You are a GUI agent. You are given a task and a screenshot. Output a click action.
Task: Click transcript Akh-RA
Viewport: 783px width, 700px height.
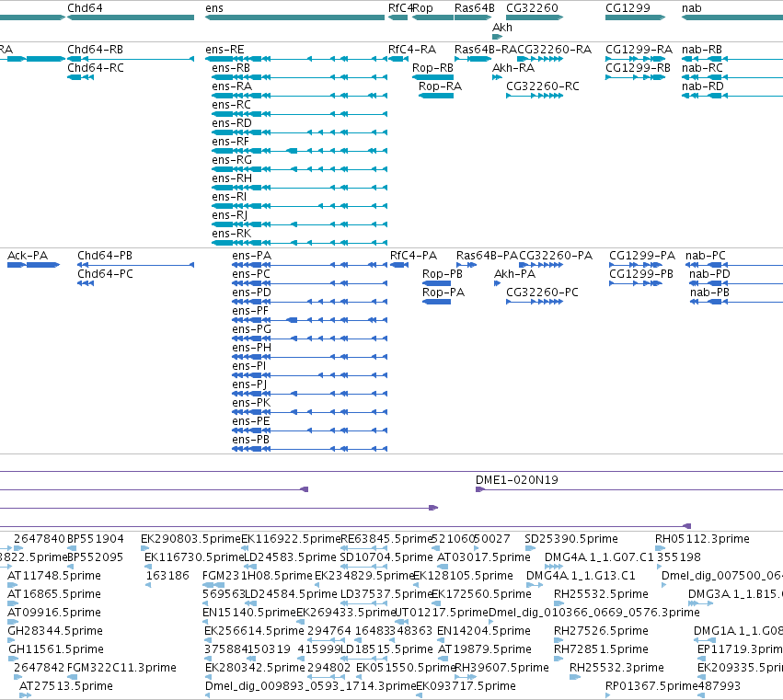pyautogui.click(x=513, y=68)
